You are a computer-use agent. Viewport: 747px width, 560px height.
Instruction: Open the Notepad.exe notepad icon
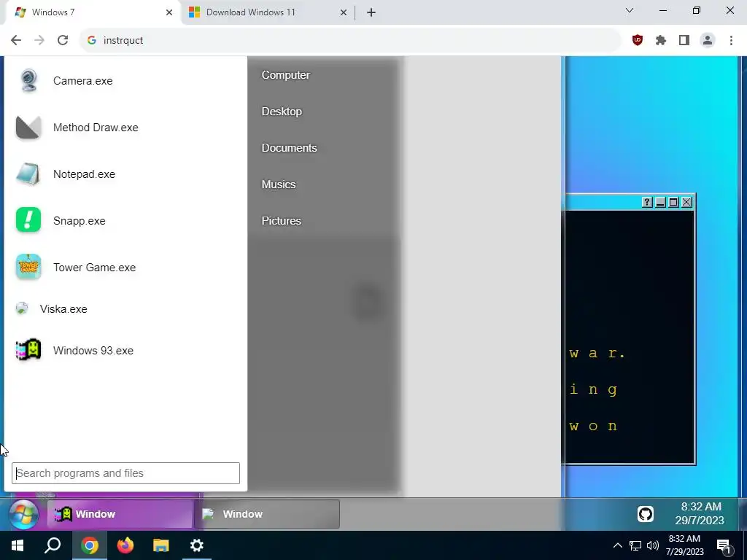point(28,174)
